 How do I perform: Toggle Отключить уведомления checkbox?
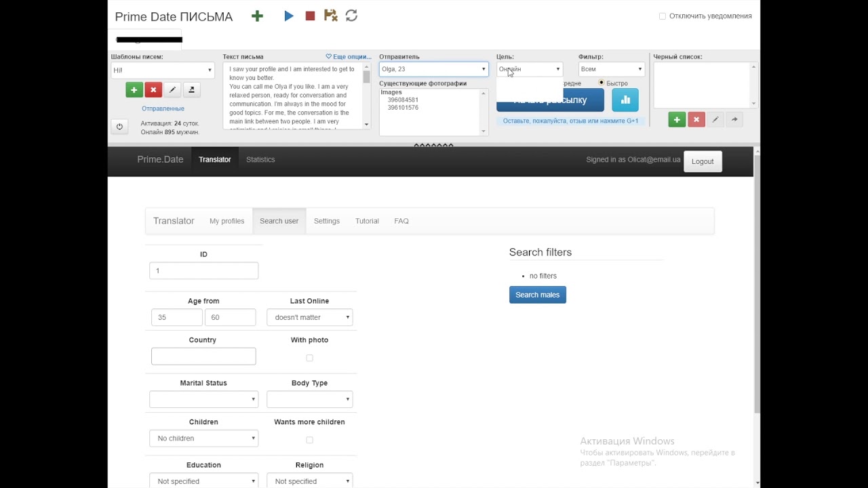(663, 16)
